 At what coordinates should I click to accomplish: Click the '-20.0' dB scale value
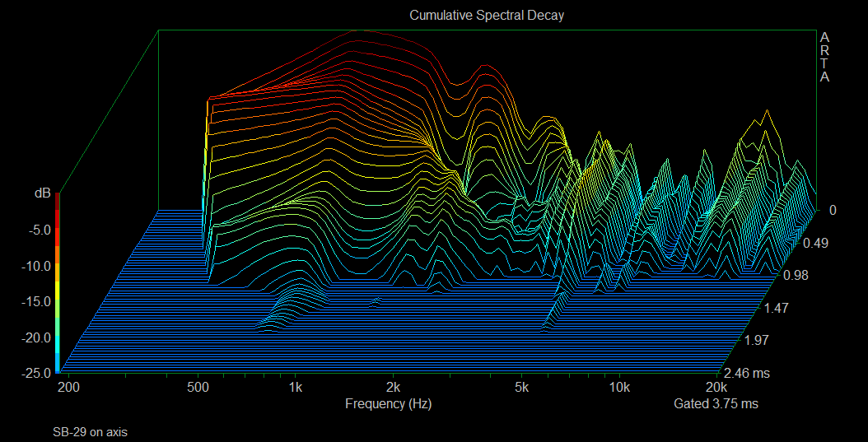coord(37,337)
